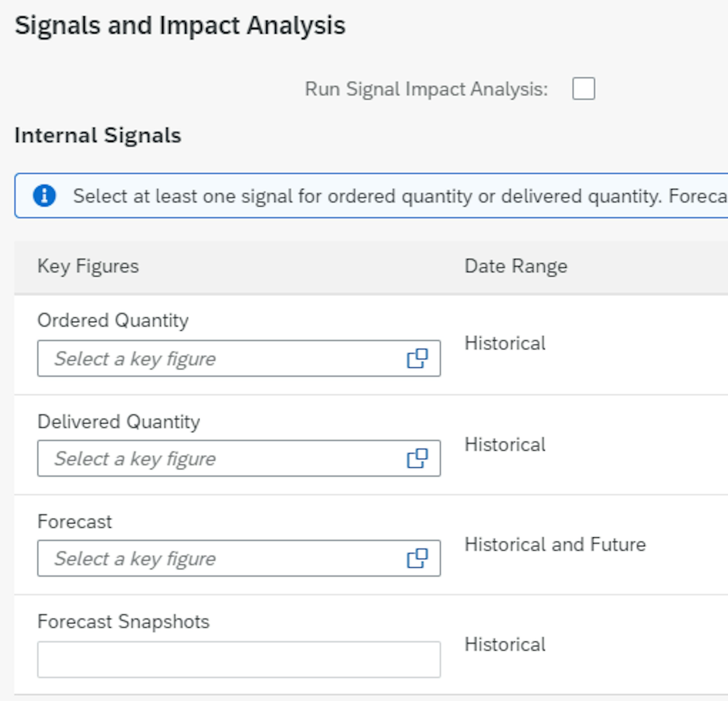The height and width of the screenshot is (701, 728).
Task: Open value help for Ordered Quantity
Action: [x=417, y=358]
